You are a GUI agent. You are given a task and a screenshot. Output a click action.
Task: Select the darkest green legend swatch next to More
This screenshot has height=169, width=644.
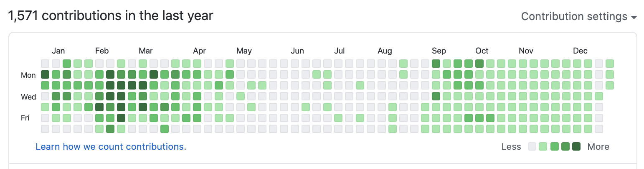576,146
